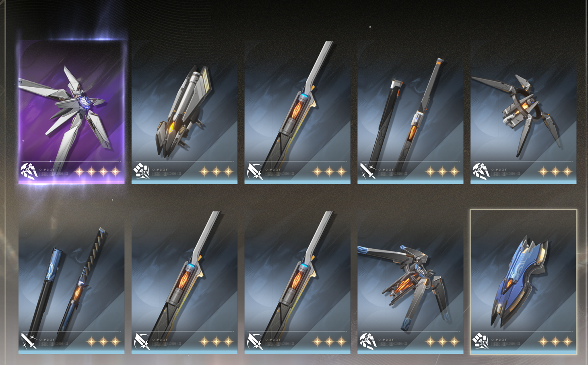Select the highlighted blue gauntlet card
This screenshot has height=365, width=588.
tap(523, 282)
